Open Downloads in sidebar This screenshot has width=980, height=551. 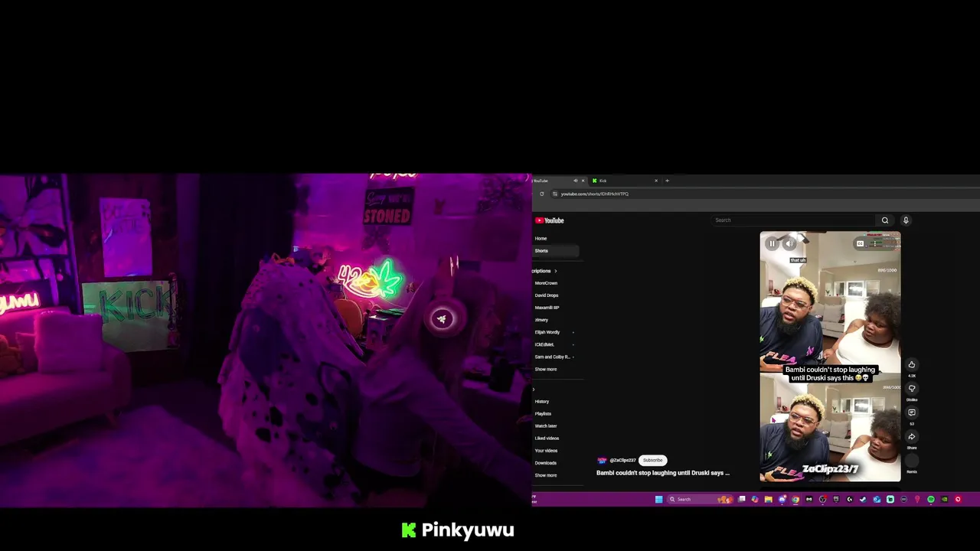[x=546, y=463]
